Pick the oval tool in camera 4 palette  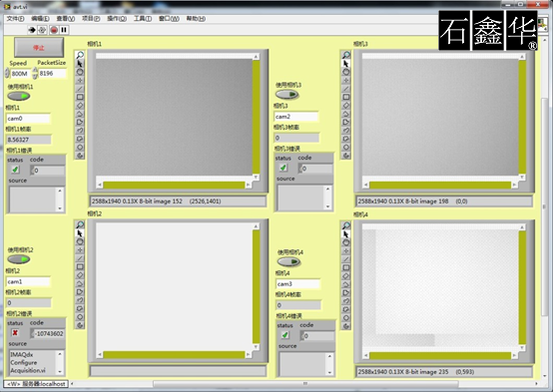point(346,242)
